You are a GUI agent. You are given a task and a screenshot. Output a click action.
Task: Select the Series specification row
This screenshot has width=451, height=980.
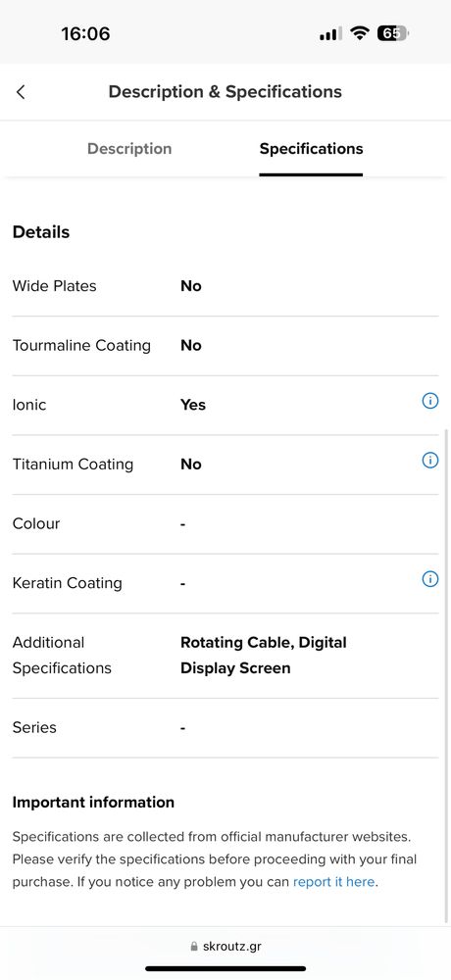coord(225,728)
